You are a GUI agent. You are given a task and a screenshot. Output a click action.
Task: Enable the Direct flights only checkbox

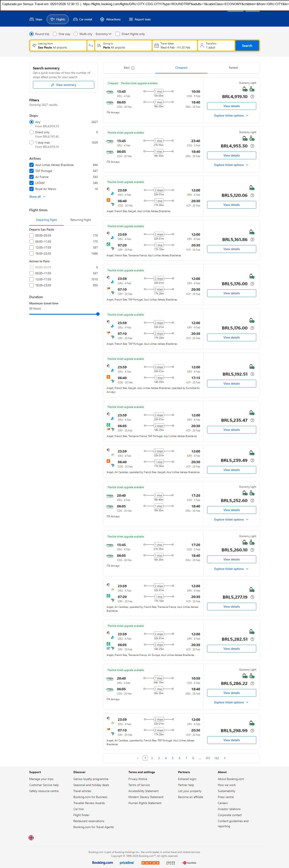(118, 34)
